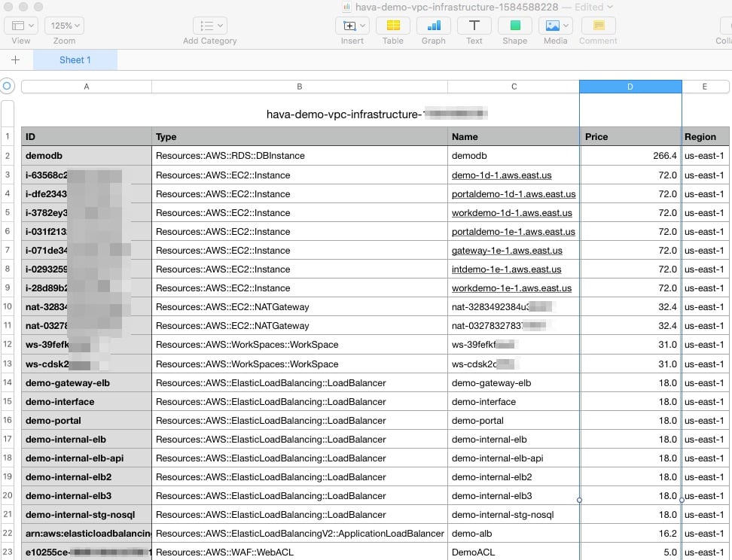Open the Media toolbar dropdown
Screen dimensions: 732x560
(555, 26)
